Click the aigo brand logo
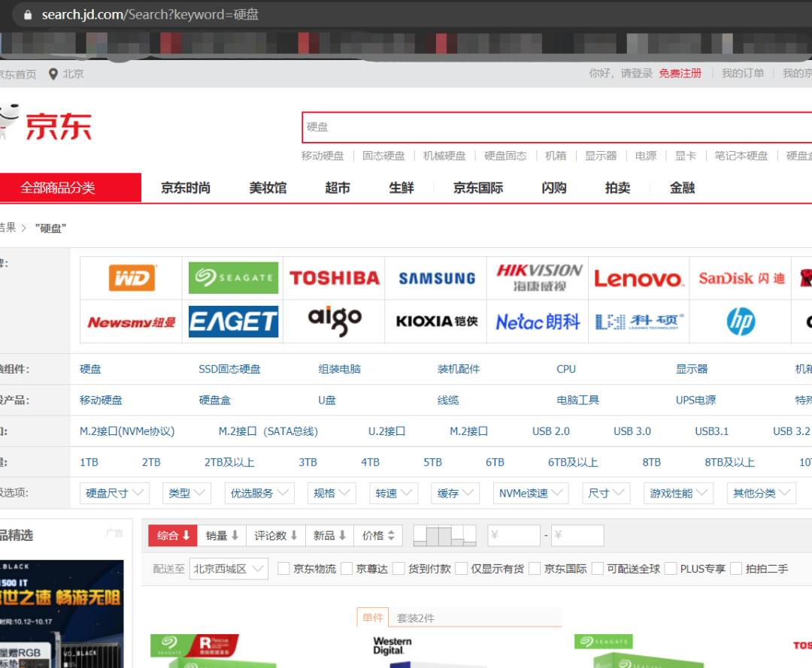Viewport: 812px width, 668px height. click(334, 320)
